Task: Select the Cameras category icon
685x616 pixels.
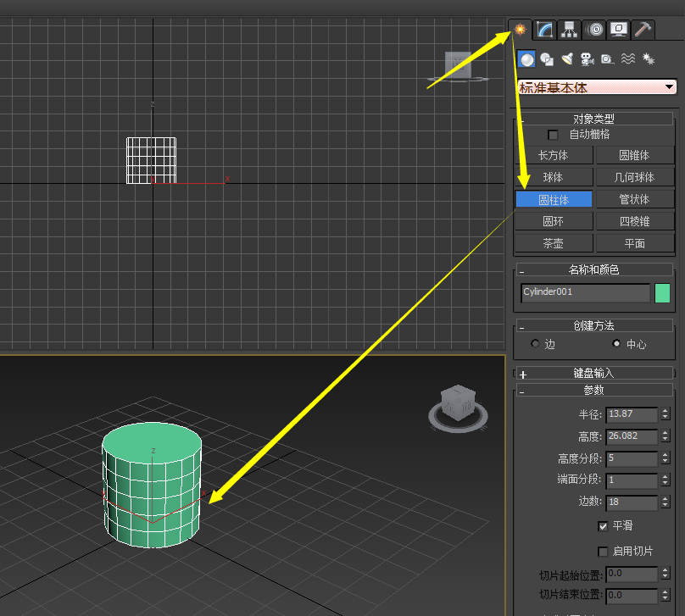Action: click(587, 59)
